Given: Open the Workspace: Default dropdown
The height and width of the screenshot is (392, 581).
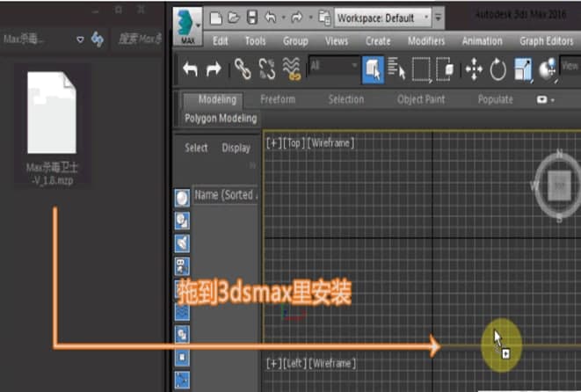Looking at the screenshot, I should (382, 18).
